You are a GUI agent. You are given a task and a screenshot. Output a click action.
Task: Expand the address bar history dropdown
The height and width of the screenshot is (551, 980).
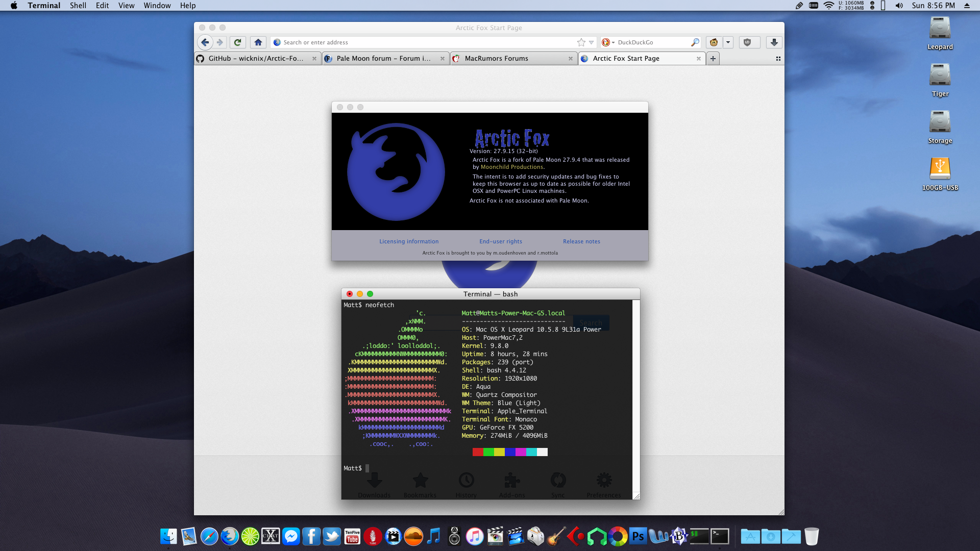[591, 42]
